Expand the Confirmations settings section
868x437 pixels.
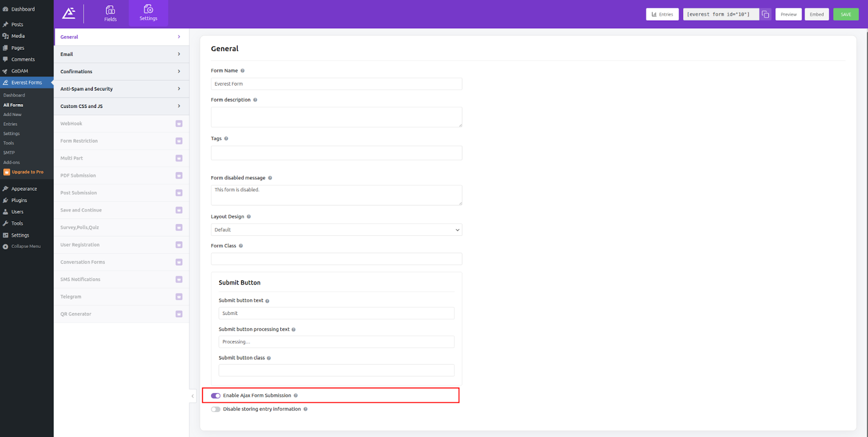click(121, 72)
